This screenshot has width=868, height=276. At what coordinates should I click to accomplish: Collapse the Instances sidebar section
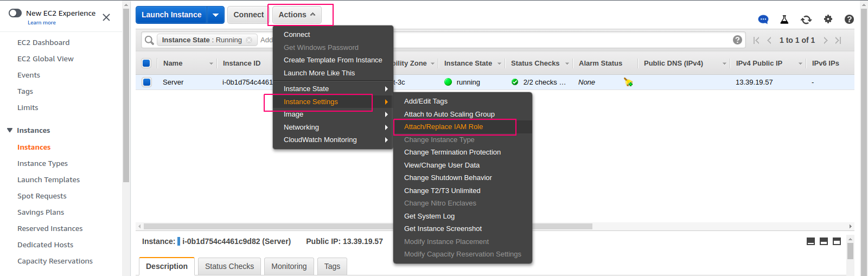coord(10,130)
